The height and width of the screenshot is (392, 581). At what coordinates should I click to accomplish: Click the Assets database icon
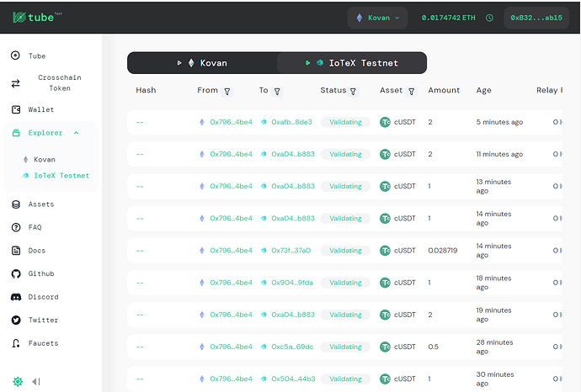(x=16, y=204)
